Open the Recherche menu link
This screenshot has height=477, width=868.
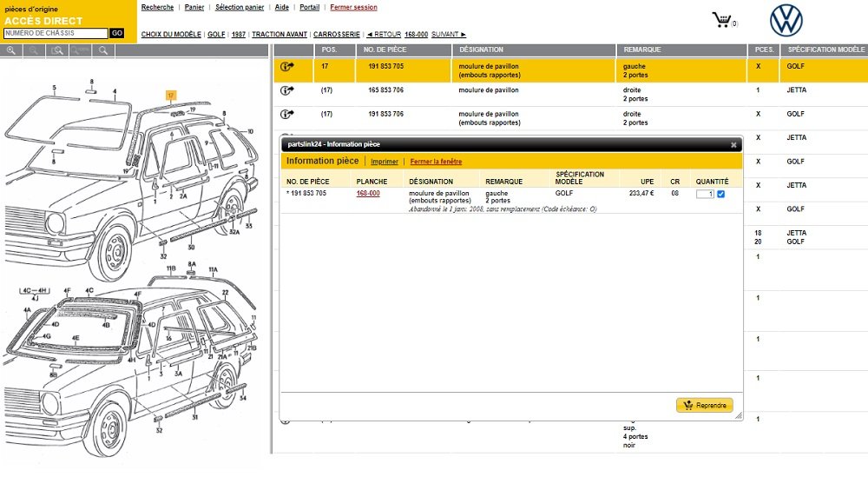tap(157, 7)
